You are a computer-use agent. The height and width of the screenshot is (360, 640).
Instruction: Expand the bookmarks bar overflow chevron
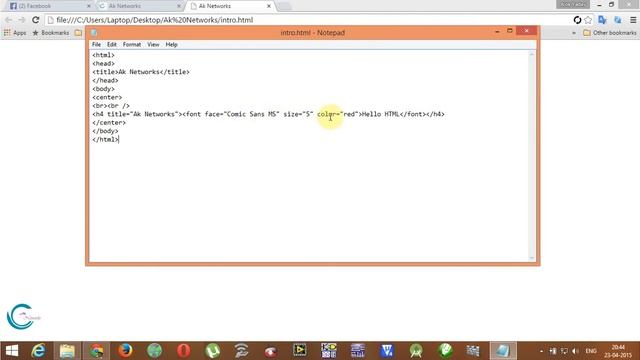pyautogui.click(x=574, y=33)
